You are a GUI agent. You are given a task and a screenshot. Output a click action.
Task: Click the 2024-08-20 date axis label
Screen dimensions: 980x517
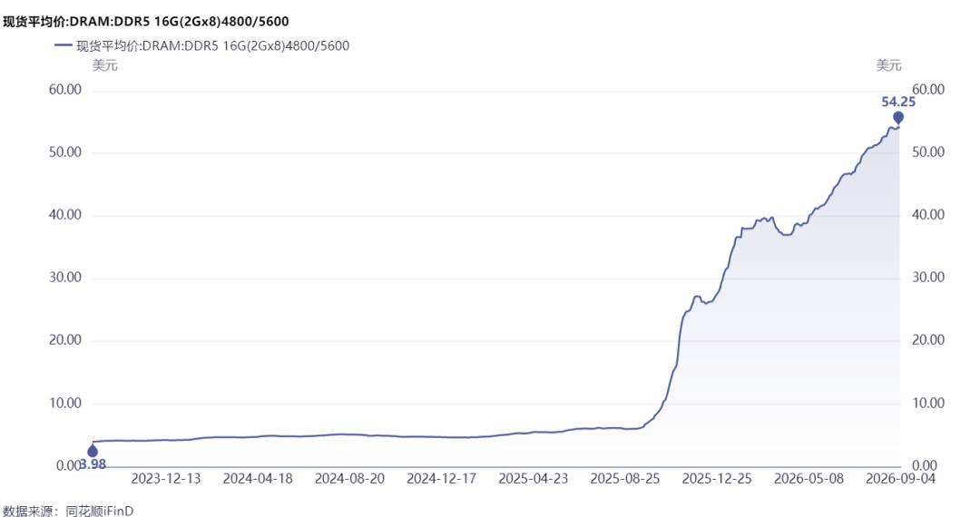349,479
